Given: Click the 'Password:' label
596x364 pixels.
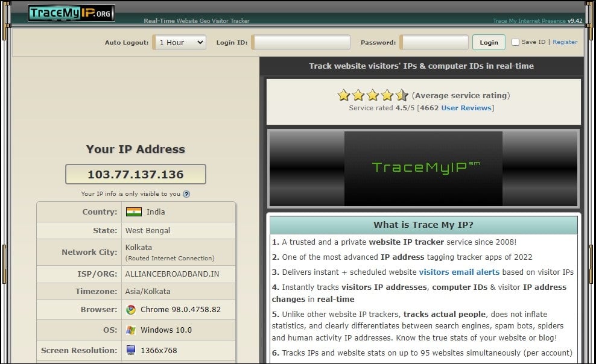Looking at the screenshot, I should pos(378,43).
